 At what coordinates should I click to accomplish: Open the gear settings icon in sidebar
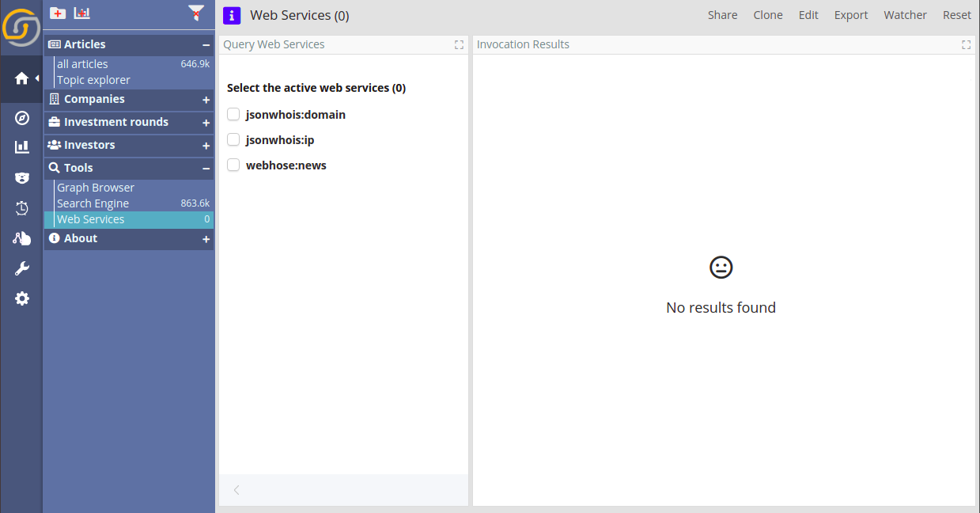[x=22, y=298]
